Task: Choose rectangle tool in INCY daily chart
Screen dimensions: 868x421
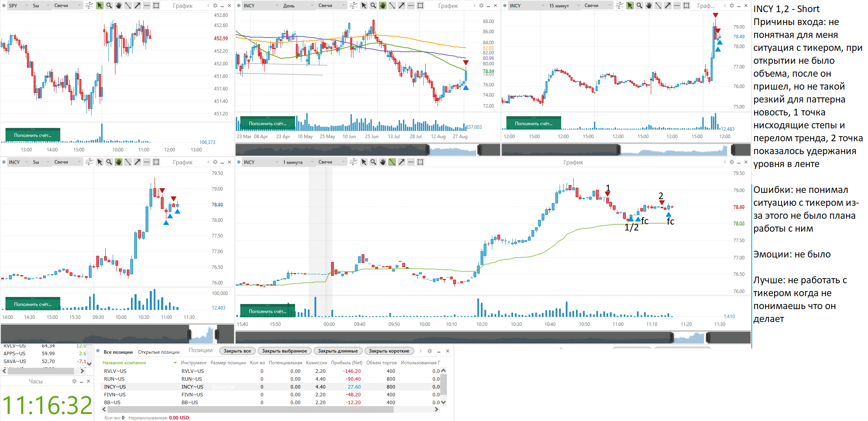Action: tap(420, 5)
